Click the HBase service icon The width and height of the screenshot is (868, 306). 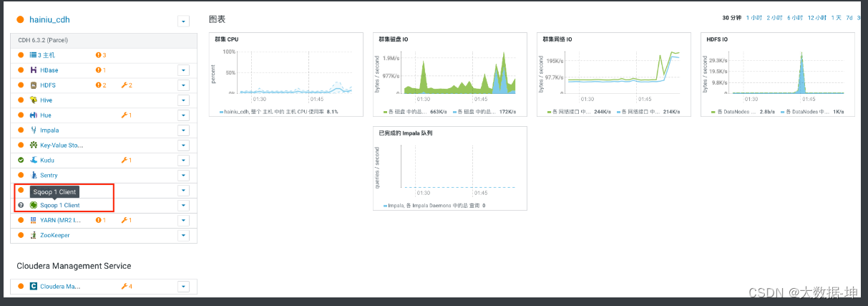(34, 70)
